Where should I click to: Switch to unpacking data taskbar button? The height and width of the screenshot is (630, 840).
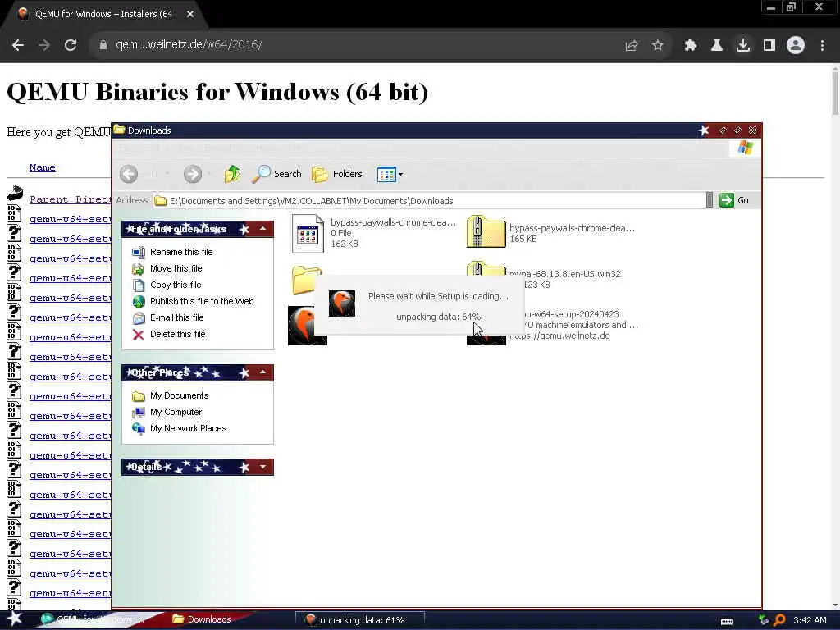(359, 620)
